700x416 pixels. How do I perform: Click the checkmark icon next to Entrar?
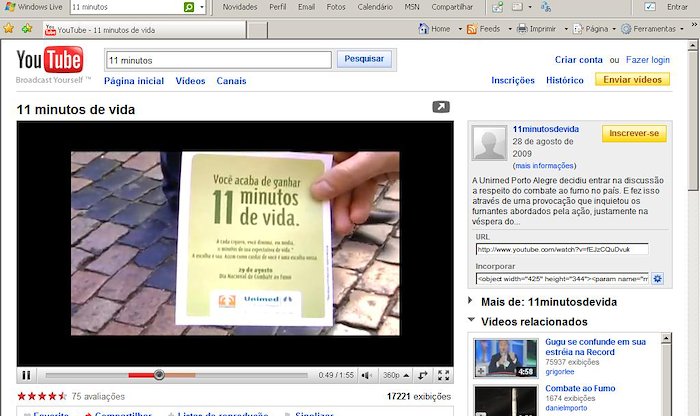click(x=650, y=7)
